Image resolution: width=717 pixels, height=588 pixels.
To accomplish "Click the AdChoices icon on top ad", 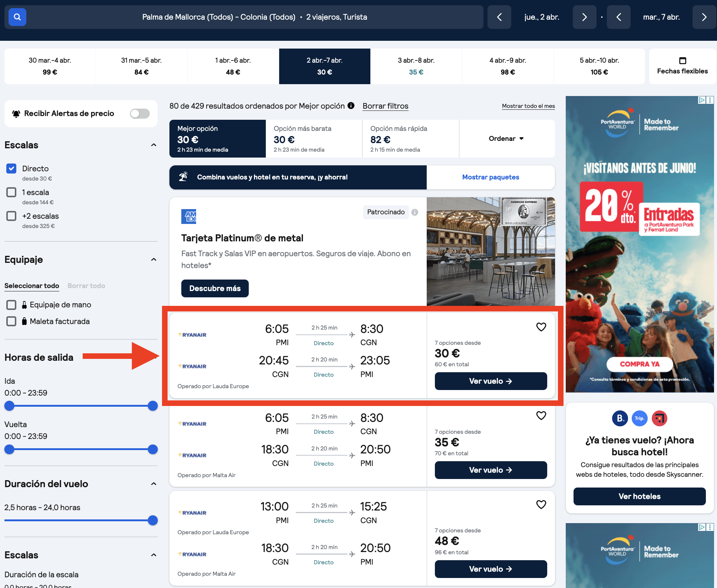I will tap(701, 100).
